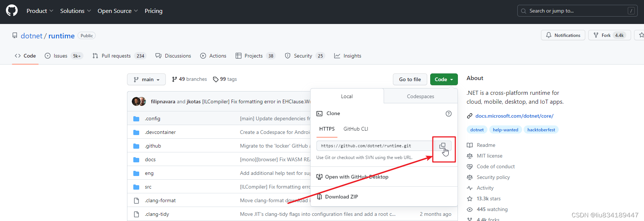Screen dimensions: 644x221
Task: Click the 99 tags link
Action: [x=225, y=79]
